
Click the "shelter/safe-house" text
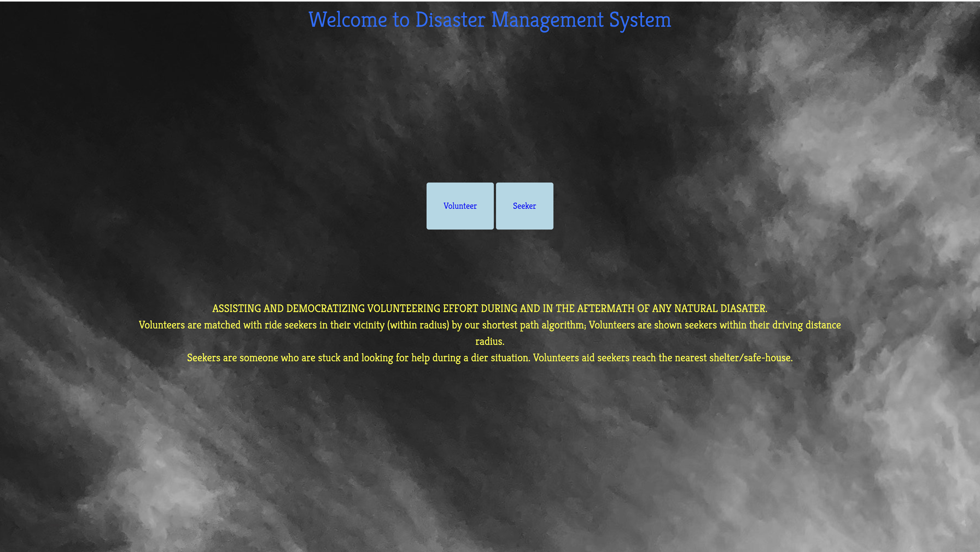click(750, 358)
